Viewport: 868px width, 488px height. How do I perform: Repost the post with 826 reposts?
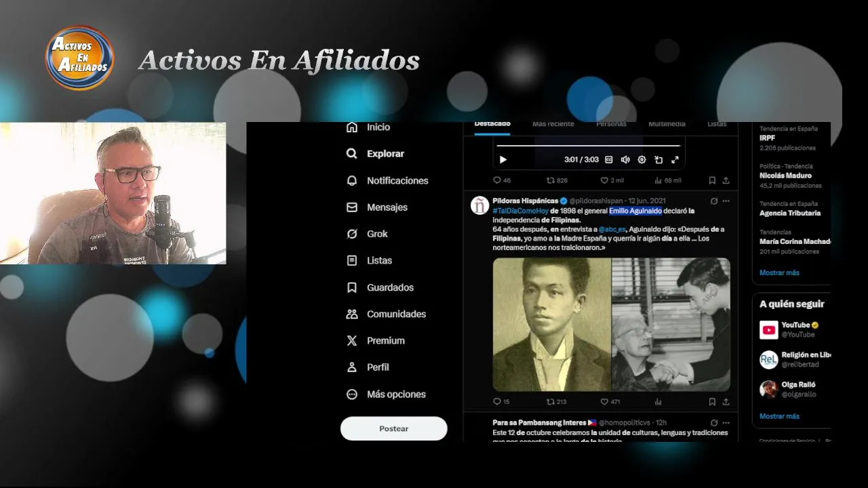point(557,181)
